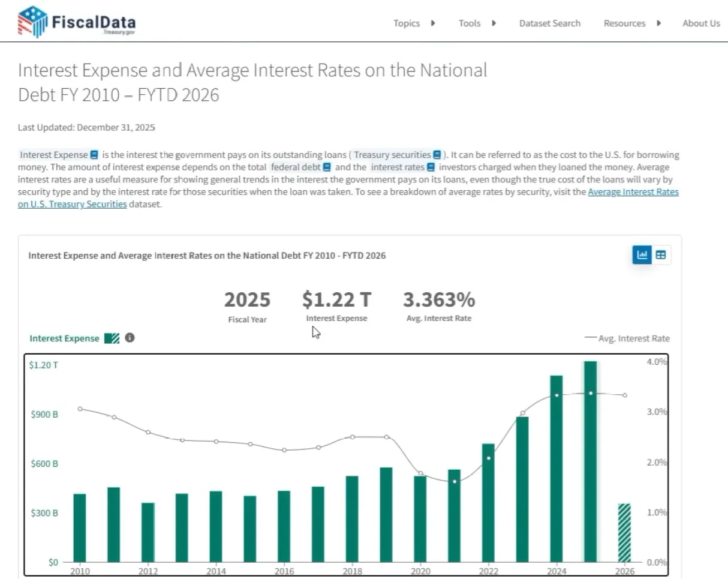This screenshot has width=728, height=579.
Task: Switch to chart view
Action: pyautogui.click(x=642, y=255)
